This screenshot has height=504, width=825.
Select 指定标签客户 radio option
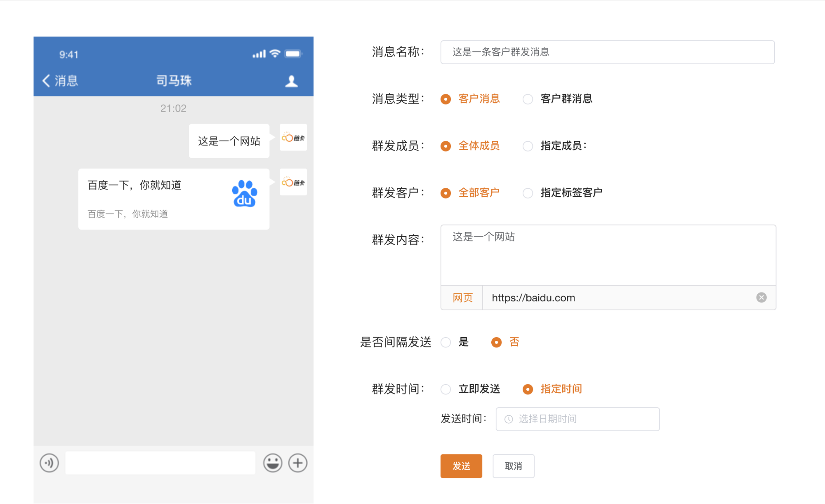tap(528, 193)
